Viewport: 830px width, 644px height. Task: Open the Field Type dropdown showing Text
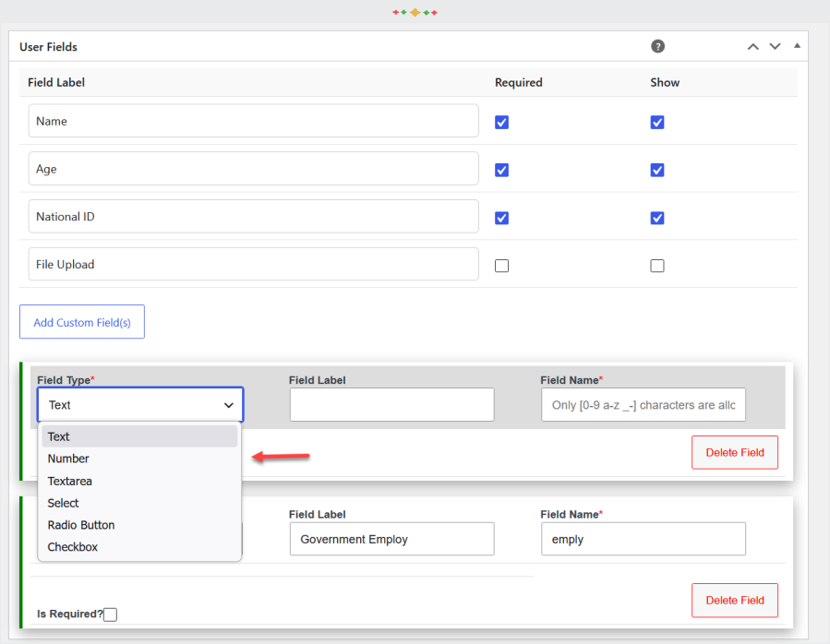(x=140, y=405)
